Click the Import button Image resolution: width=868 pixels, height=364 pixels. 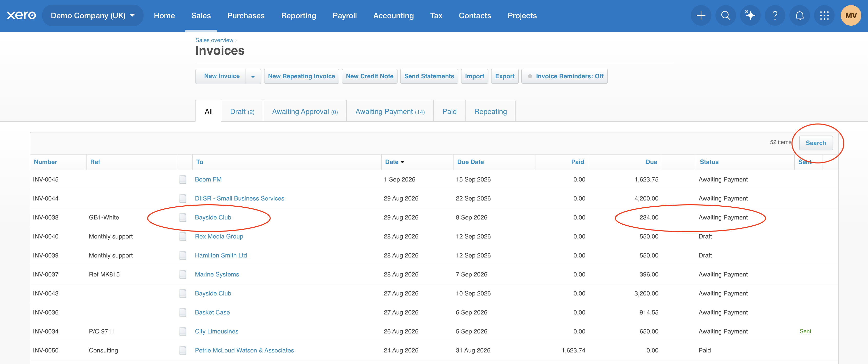point(474,76)
